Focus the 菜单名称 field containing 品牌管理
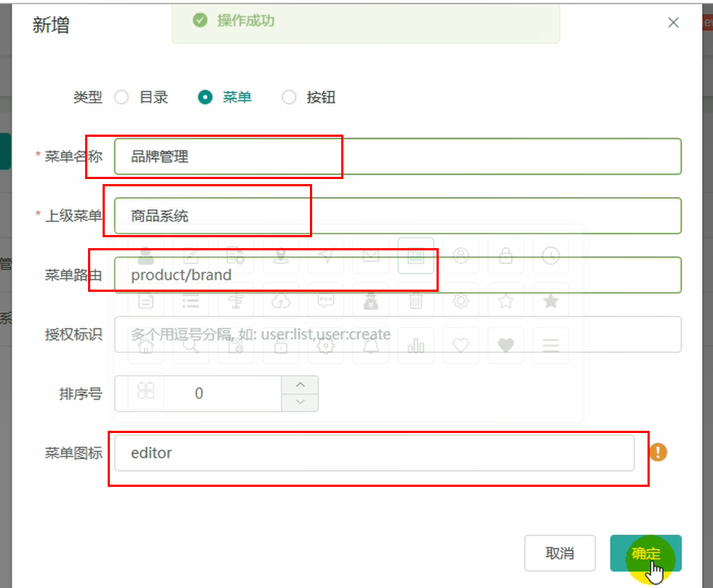The width and height of the screenshot is (713, 588). [397, 156]
